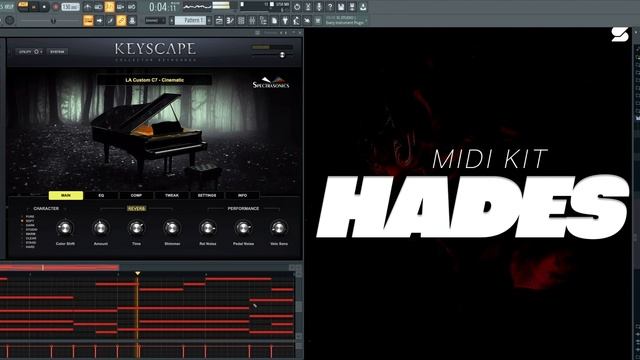Select the PURE character option
This screenshot has height=360, width=640.
[30, 217]
